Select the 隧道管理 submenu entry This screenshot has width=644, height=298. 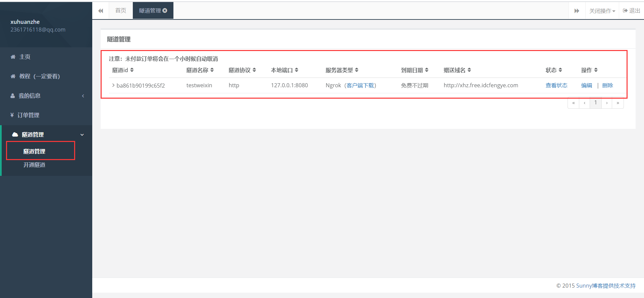34,151
